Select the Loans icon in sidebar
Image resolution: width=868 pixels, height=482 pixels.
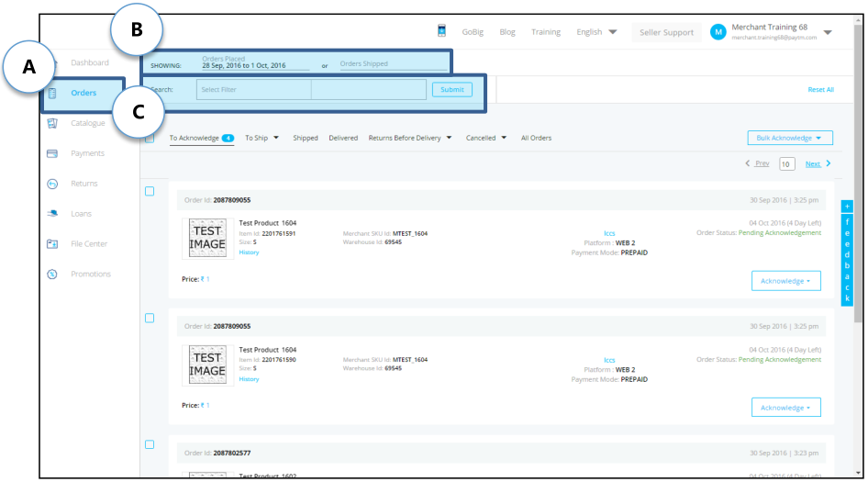point(52,213)
